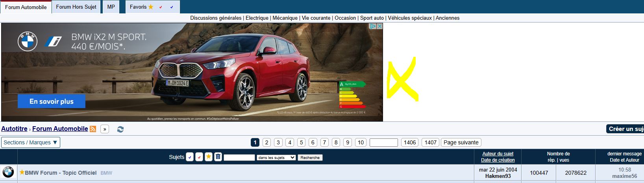Click the double-chevron » button in breadcrumb
The width and height of the screenshot is (644, 183).
105,129
